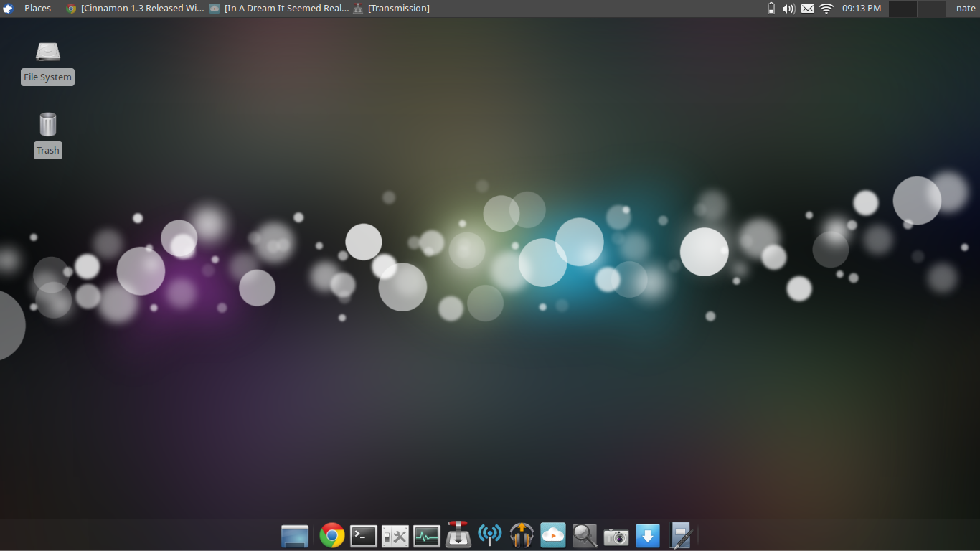
Task: Launch Google Chrome from the dock
Action: [x=332, y=535]
